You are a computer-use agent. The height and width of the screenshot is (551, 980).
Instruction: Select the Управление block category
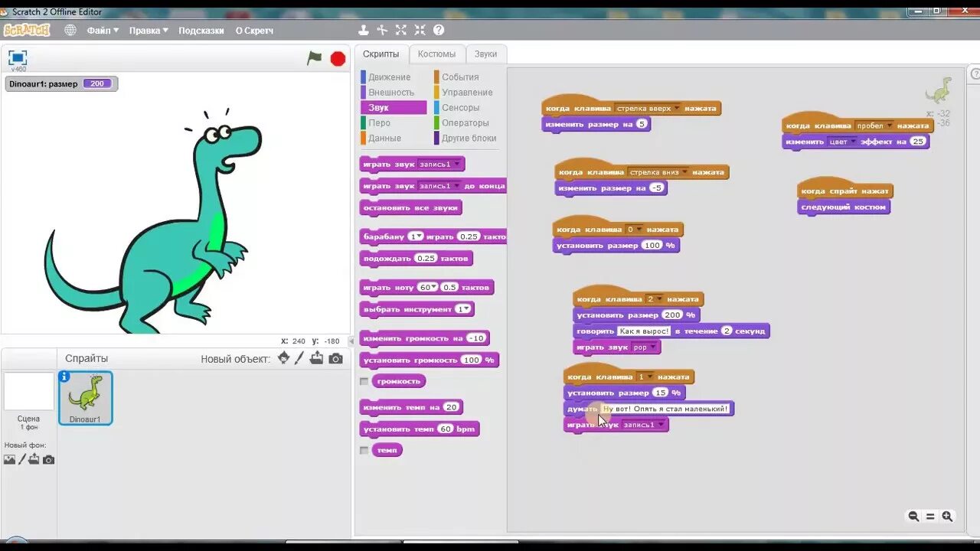tap(465, 93)
